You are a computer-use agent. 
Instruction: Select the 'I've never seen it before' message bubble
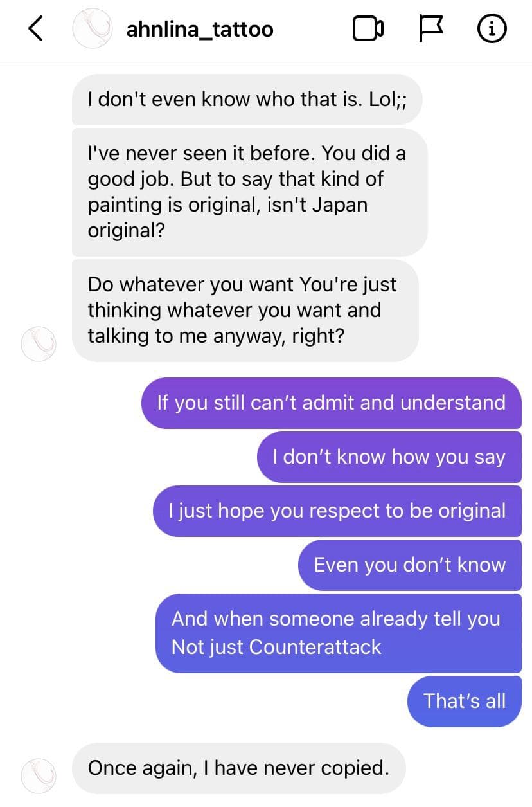click(249, 192)
